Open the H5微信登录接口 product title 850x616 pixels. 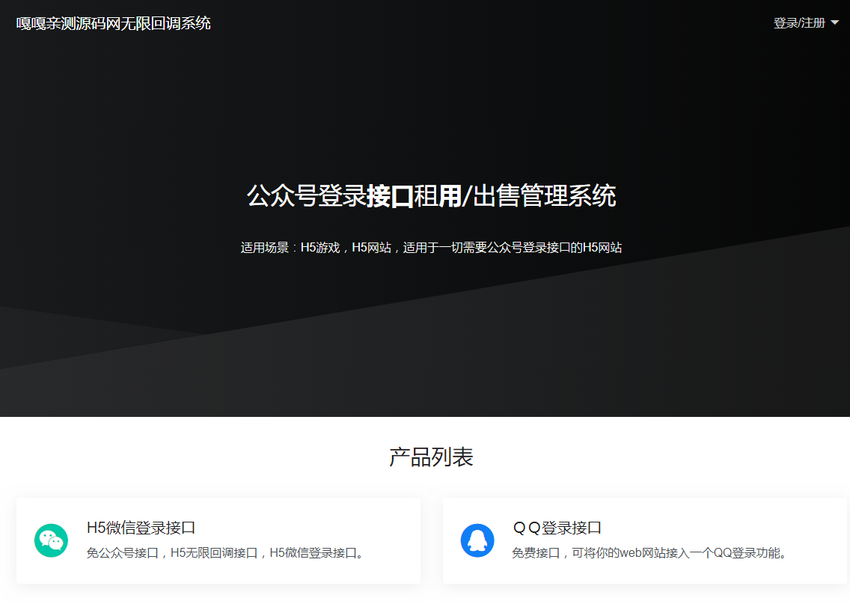click(141, 528)
